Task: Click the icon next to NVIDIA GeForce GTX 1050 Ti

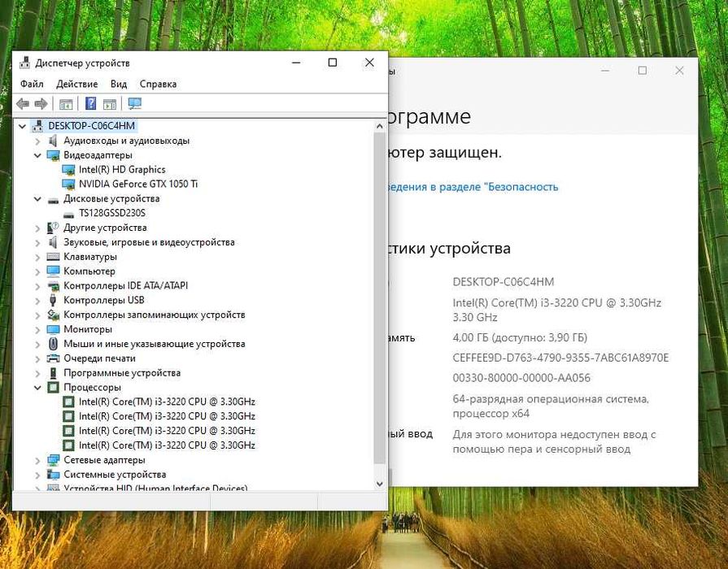Action: click(x=68, y=185)
